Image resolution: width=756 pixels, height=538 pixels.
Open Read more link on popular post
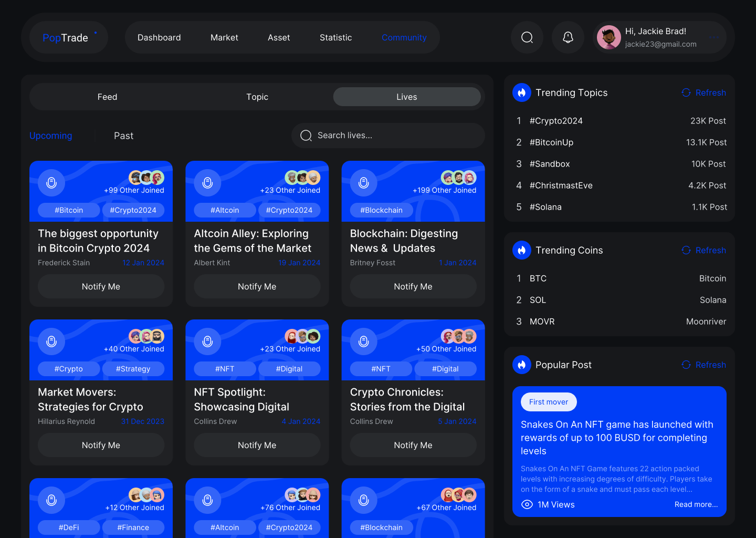click(x=696, y=504)
